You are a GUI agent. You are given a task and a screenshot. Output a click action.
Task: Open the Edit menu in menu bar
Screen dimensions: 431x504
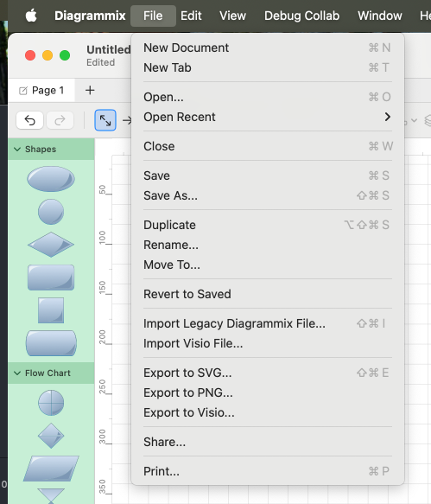[x=191, y=16]
